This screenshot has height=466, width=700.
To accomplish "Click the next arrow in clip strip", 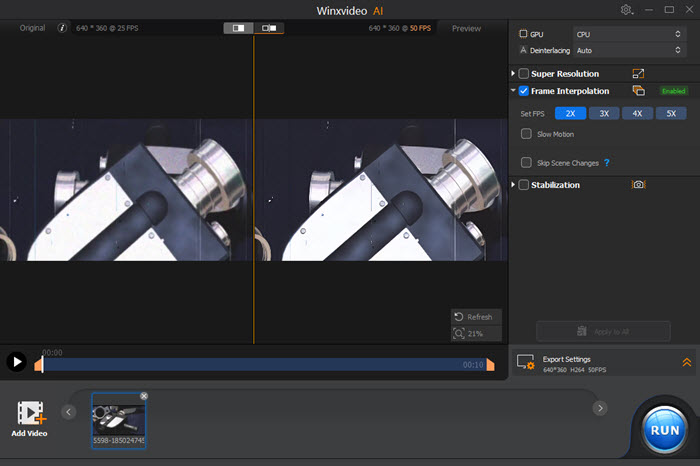I will point(600,408).
